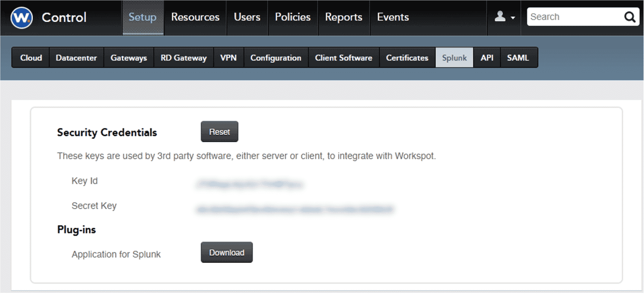Image resolution: width=644 pixels, height=294 pixels.
Task: Open the Users top menu
Action: 247,17
